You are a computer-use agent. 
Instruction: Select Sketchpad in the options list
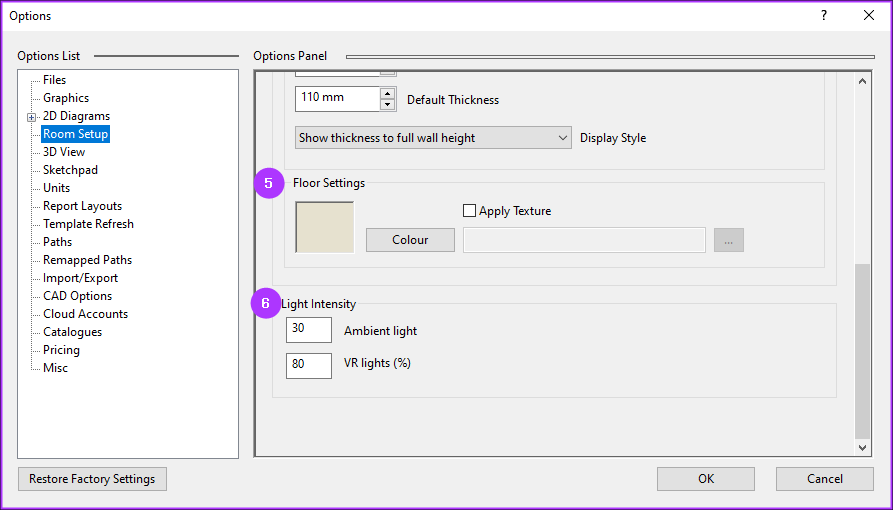[x=70, y=170]
